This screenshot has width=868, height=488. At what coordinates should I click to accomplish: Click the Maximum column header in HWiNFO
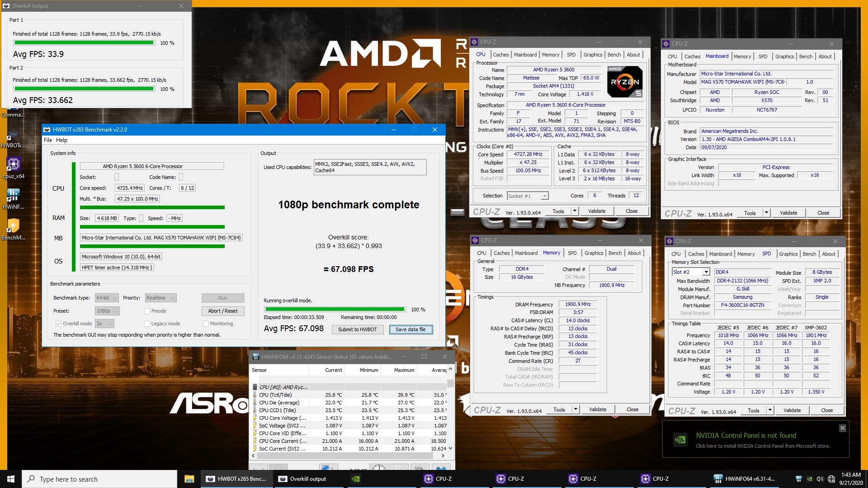(x=399, y=370)
